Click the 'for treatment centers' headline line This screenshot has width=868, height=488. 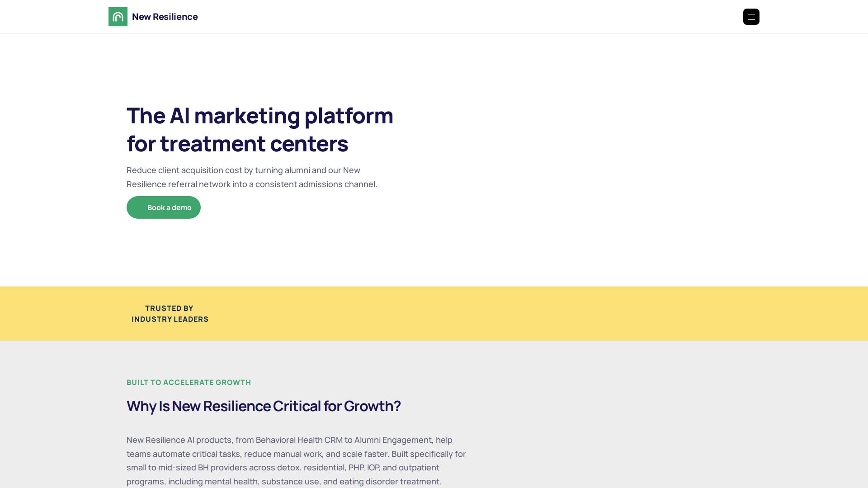237,144
